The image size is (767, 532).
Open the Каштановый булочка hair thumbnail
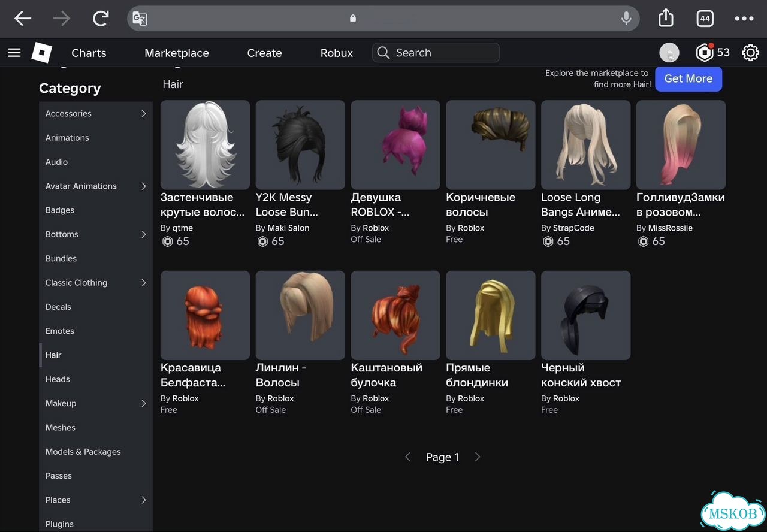395,315
